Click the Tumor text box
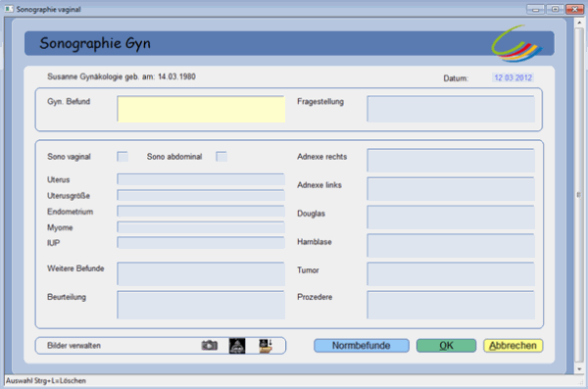Screen dimensions: 588x389 [x=451, y=274]
